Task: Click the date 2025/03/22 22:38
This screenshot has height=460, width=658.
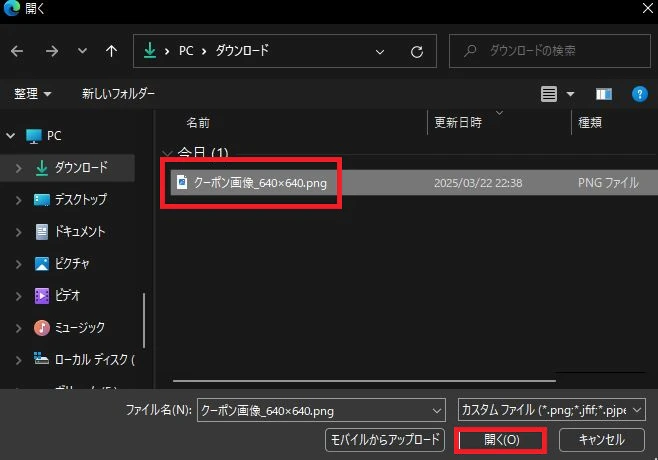Action: point(478,183)
